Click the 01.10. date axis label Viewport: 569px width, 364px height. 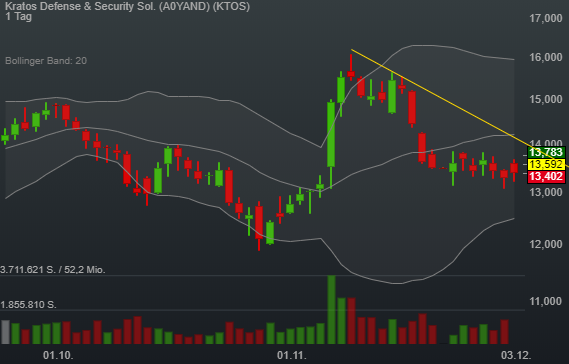[58, 355]
